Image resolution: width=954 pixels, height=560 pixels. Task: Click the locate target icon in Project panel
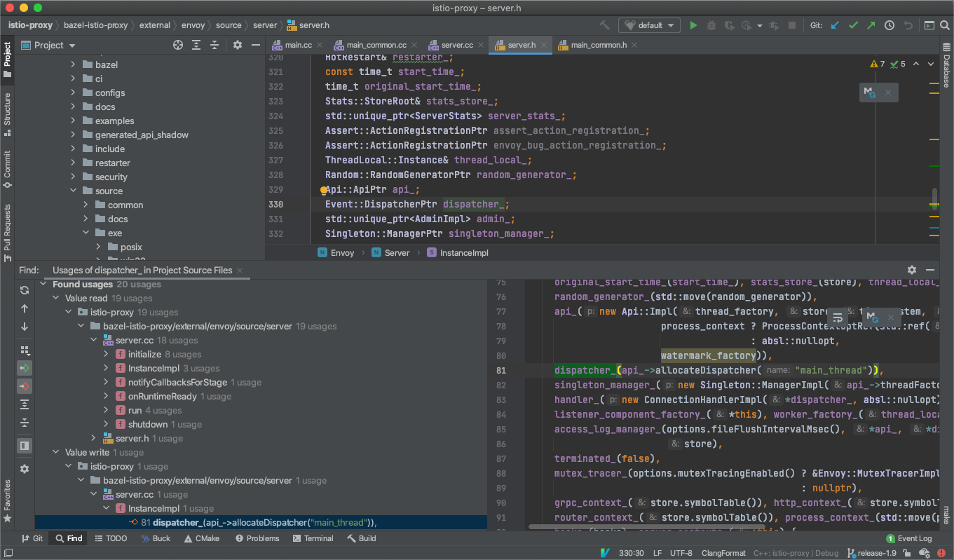pos(178,45)
